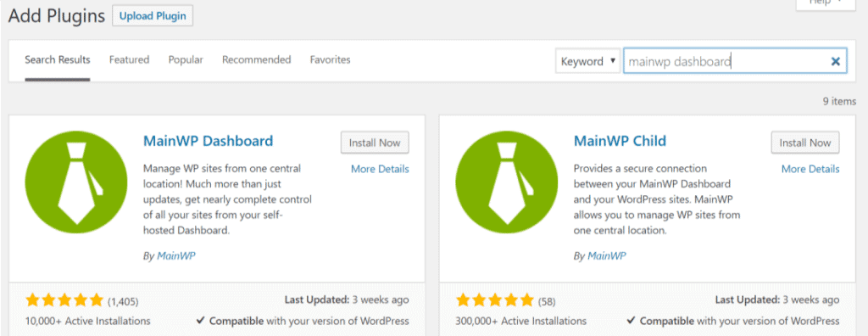Click the MainWP Dashboard tie logo
Image resolution: width=868 pixels, height=336 pixels.
[76, 182]
